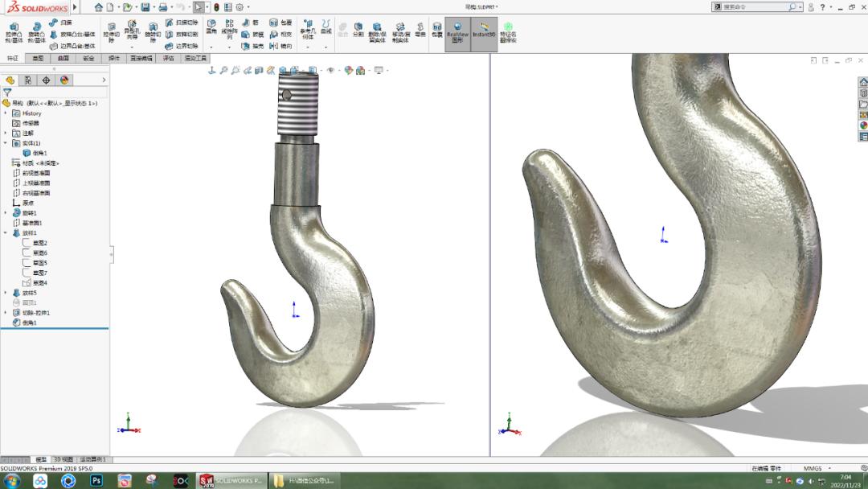The height and width of the screenshot is (489, 868).
Task: Select the 拉伸凸台/基体 (Extruded Boss) tool
Action: (14, 30)
